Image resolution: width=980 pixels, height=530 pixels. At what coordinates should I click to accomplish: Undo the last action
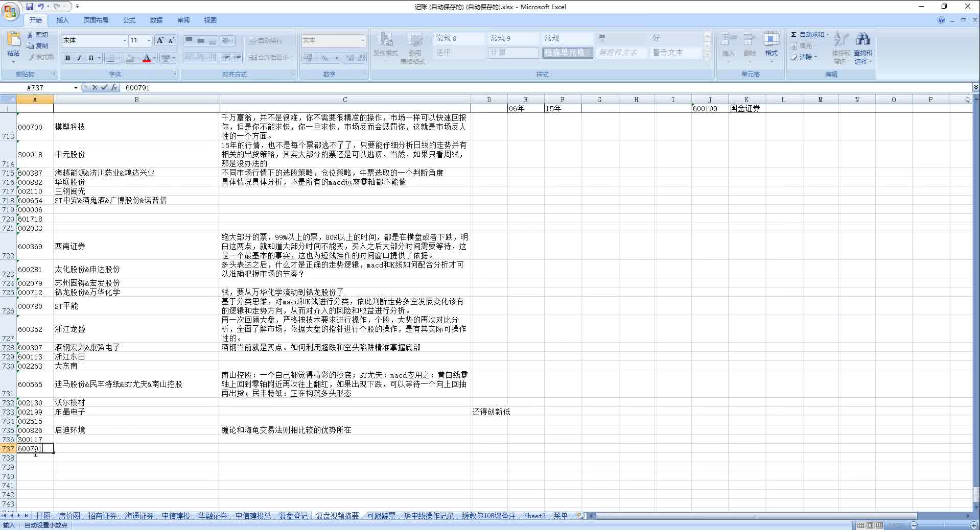(x=40, y=7)
